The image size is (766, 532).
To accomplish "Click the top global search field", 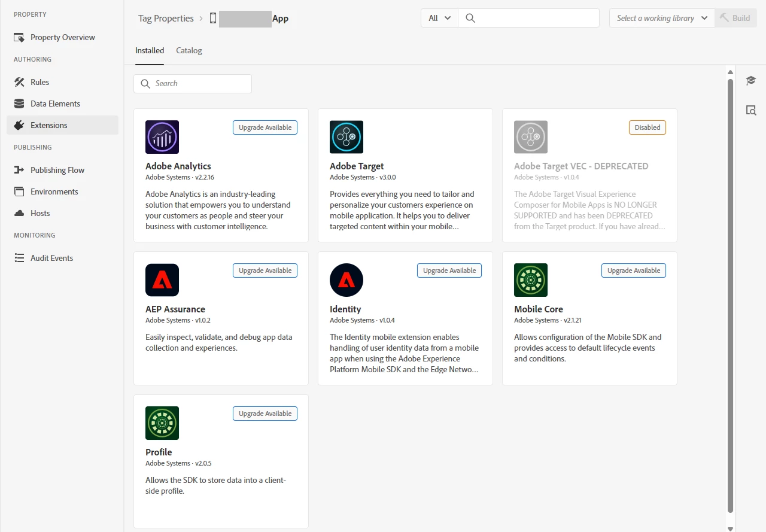I will (528, 18).
